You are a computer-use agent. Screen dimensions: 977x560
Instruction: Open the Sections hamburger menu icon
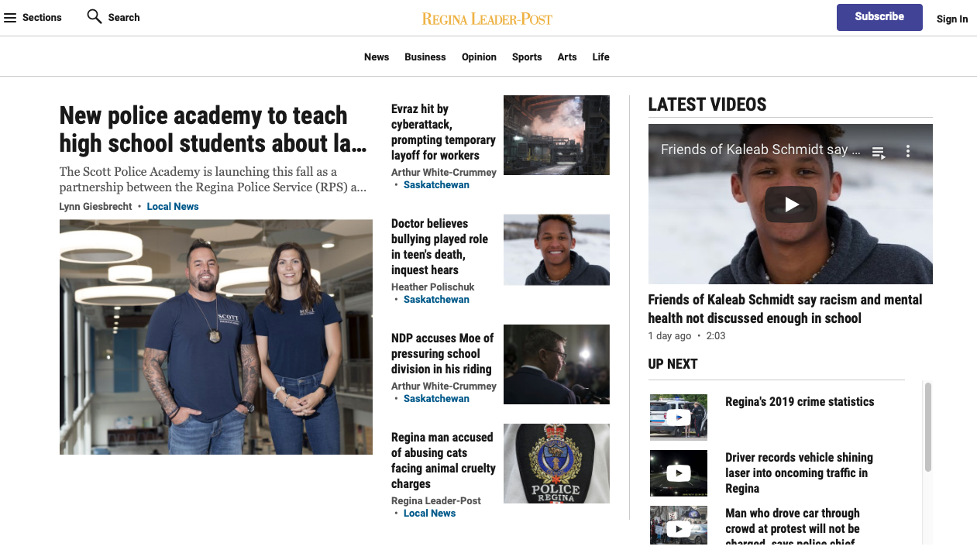pos(11,17)
